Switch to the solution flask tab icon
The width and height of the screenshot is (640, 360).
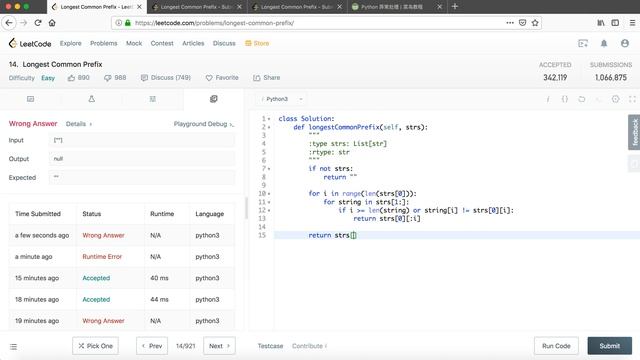coord(91,99)
